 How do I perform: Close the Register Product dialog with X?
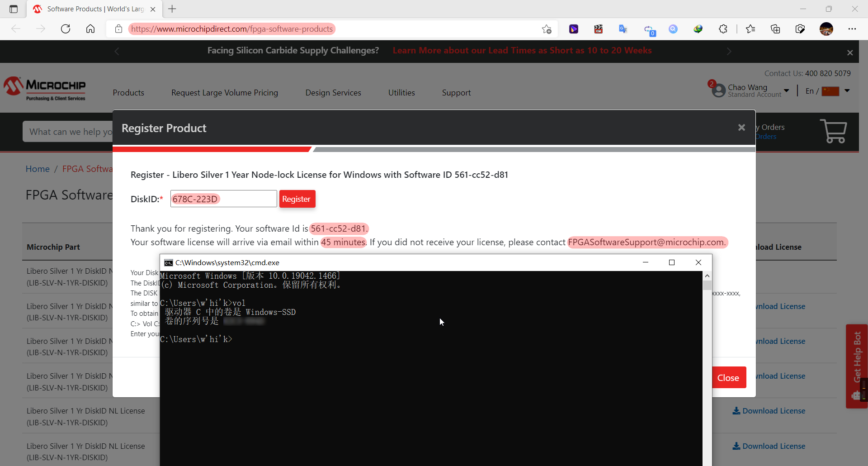point(741,128)
